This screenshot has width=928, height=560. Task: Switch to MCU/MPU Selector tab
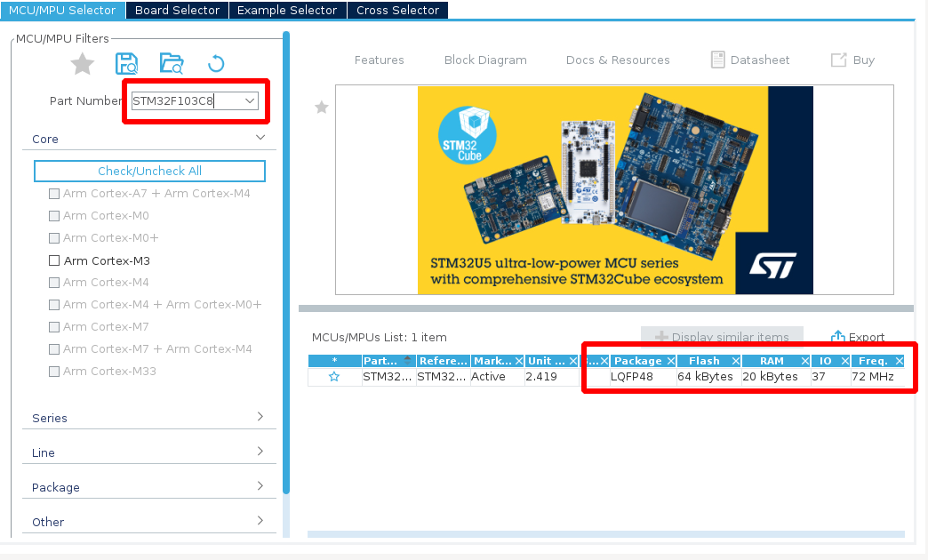tap(62, 10)
